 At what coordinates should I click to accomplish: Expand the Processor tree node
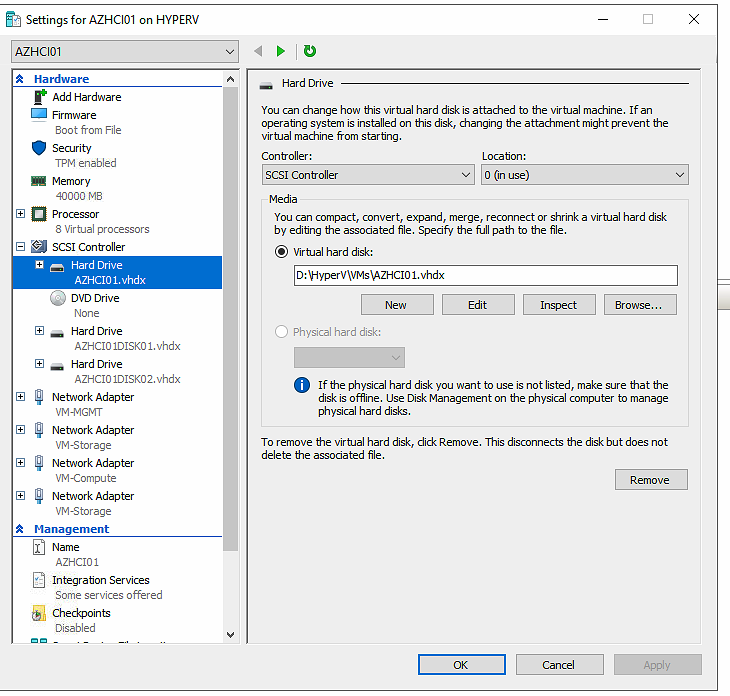(21, 214)
